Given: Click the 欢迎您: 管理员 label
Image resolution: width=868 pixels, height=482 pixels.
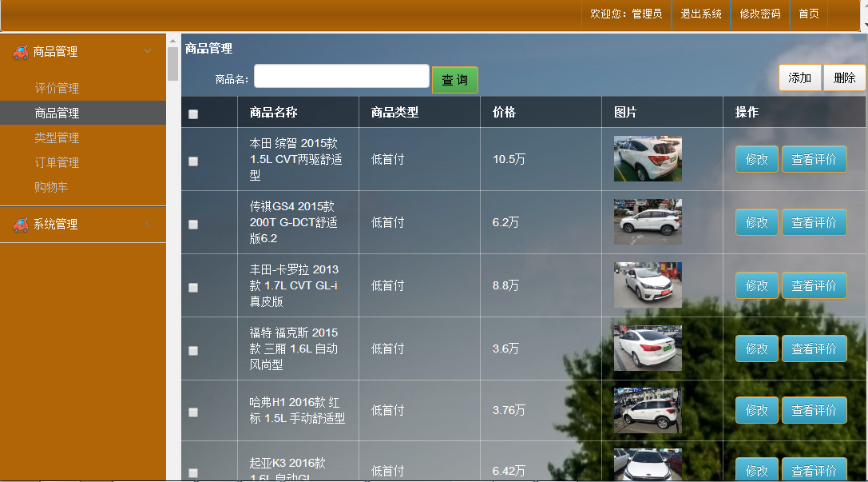Looking at the screenshot, I should 626,14.
